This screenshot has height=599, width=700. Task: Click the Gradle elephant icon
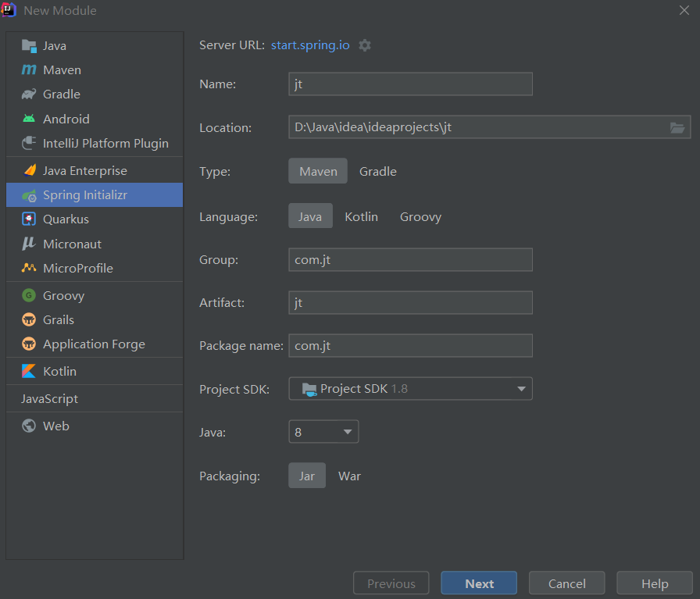pos(29,94)
